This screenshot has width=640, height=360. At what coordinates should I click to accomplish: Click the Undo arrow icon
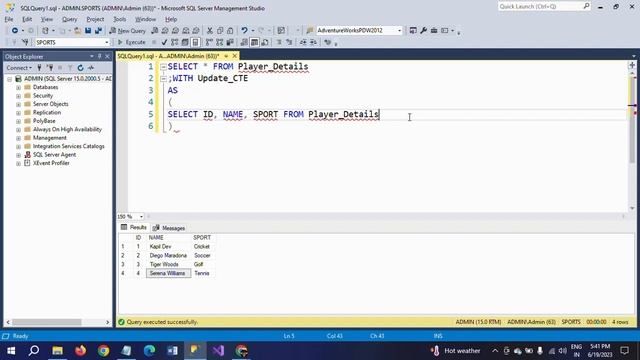click(x=244, y=31)
